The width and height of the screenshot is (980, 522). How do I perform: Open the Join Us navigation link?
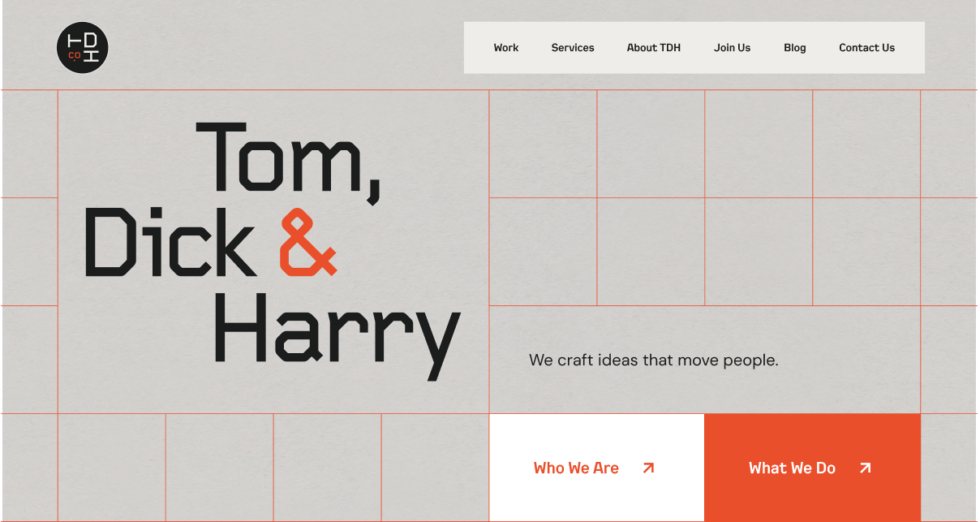(732, 47)
